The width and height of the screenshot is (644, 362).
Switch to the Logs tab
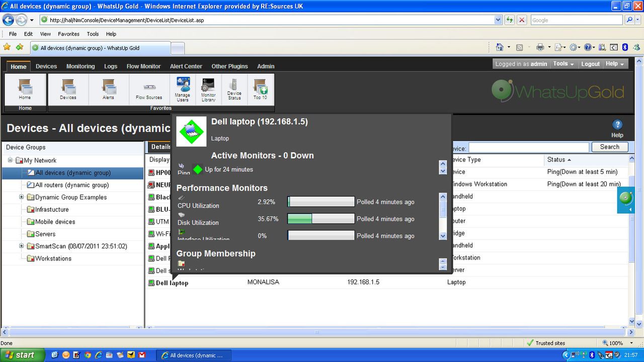(x=111, y=66)
